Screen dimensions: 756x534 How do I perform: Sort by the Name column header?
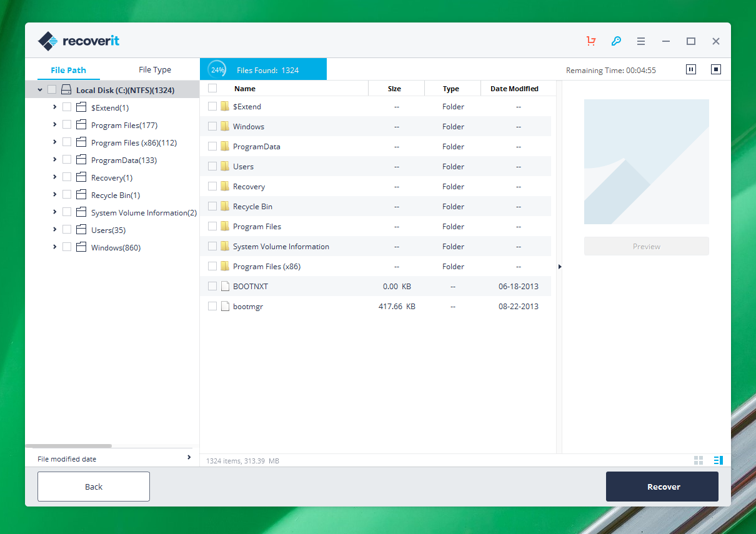coord(245,89)
